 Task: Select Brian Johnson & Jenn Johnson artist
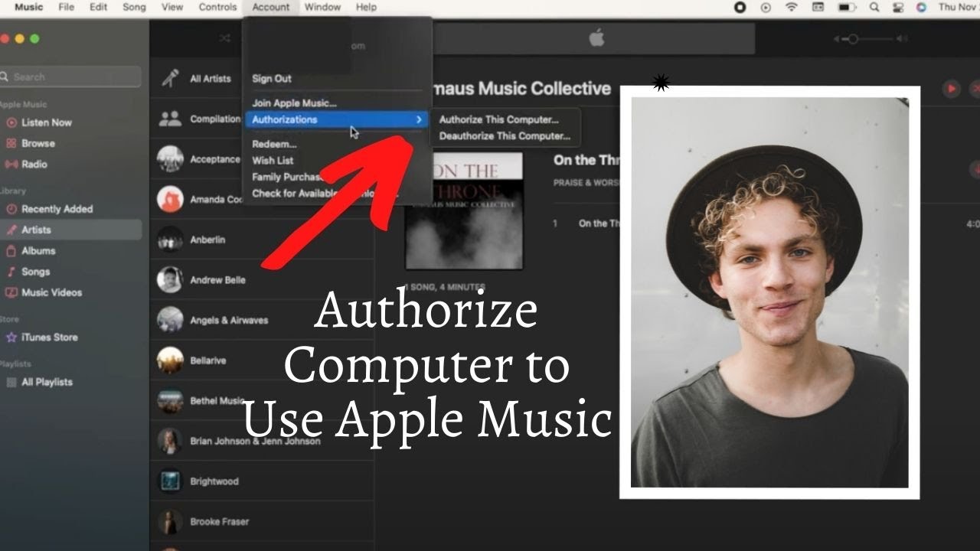click(262, 442)
